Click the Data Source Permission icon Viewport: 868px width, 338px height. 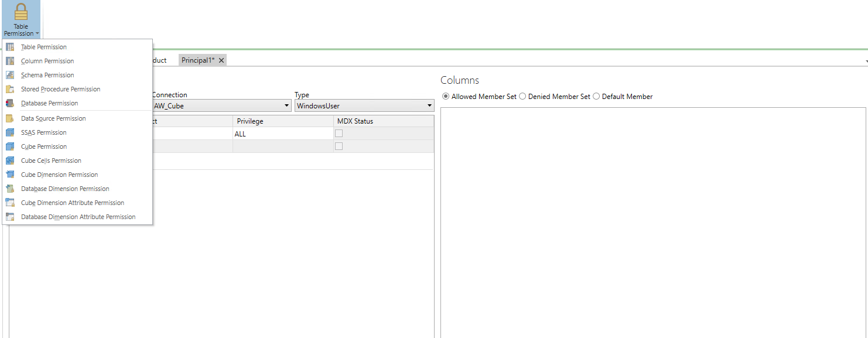(10, 118)
